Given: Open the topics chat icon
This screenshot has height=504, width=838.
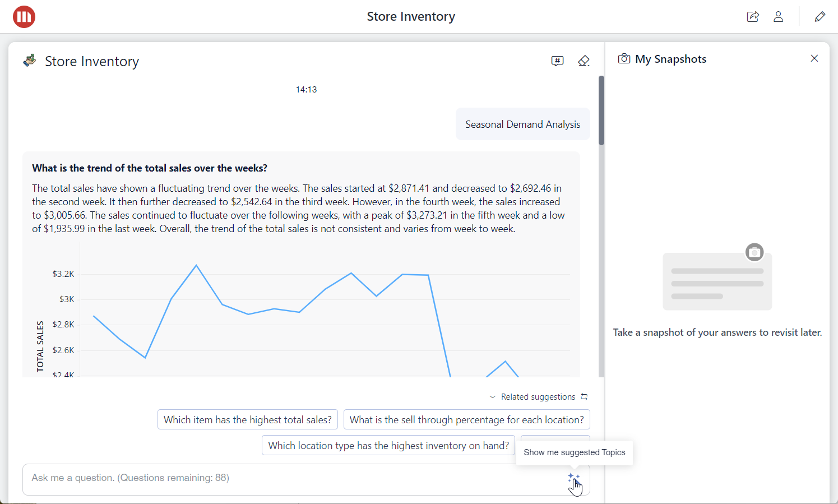Looking at the screenshot, I should [x=557, y=61].
